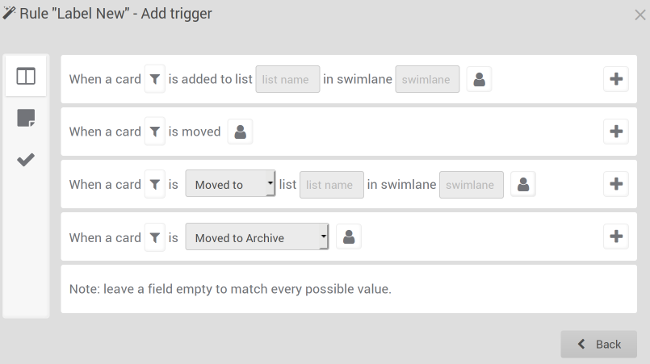Click filter icon in 'Moved to Archive' row
The width and height of the screenshot is (650, 364).
click(155, 237)
